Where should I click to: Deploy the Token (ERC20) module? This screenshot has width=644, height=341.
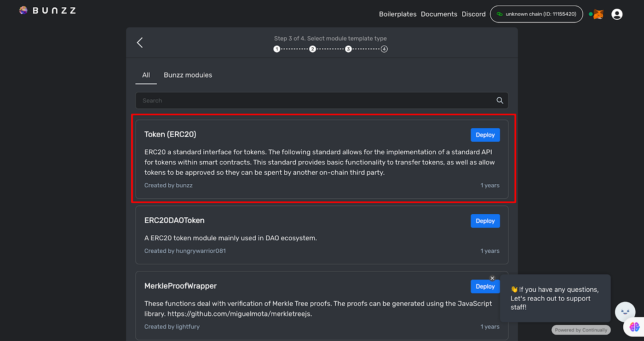click(485, 135)
